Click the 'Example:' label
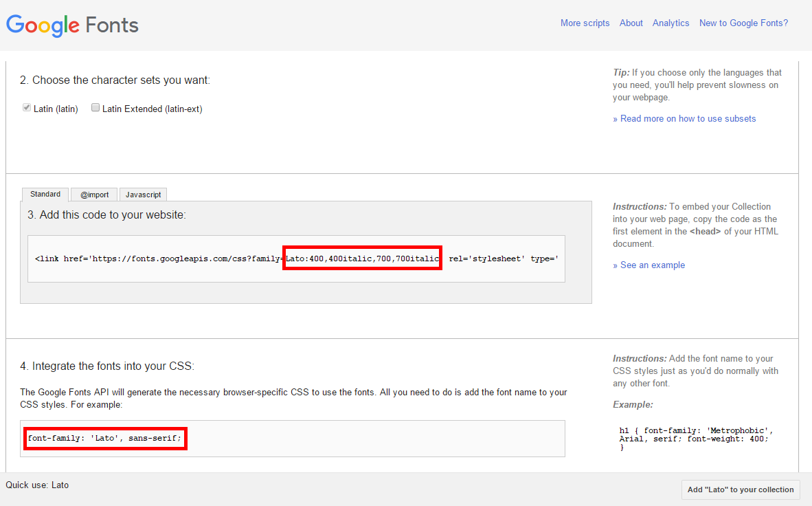812x506 pixels. point(633,404)
